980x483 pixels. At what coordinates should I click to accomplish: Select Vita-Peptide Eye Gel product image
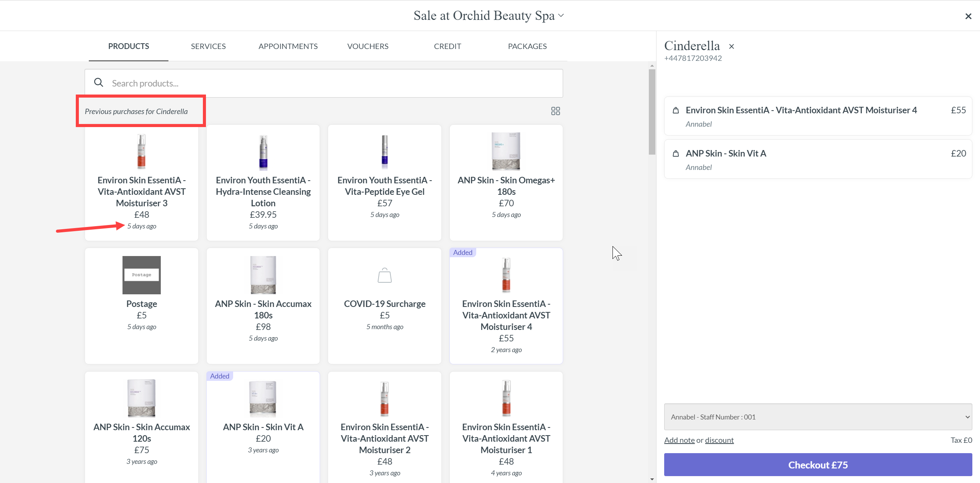384,152
